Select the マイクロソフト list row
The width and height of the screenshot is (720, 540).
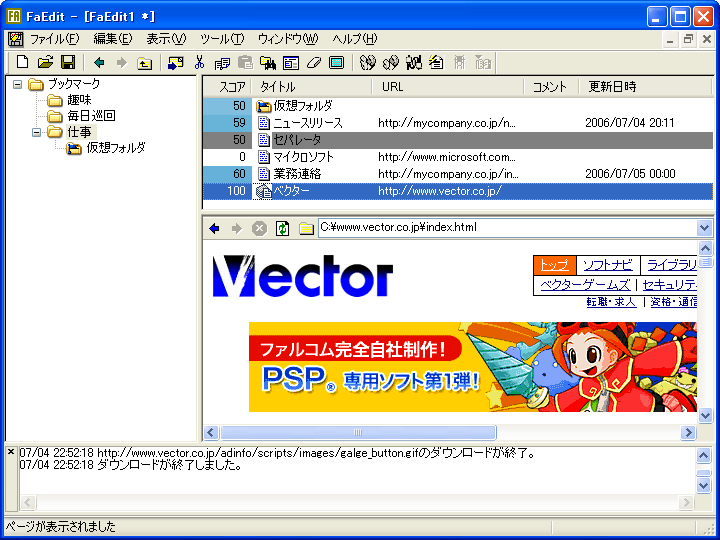458,157
